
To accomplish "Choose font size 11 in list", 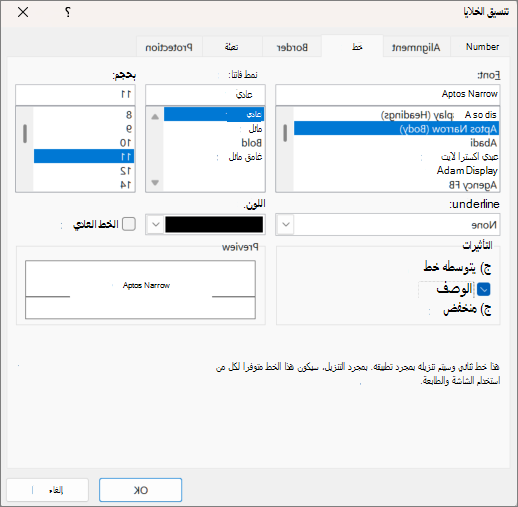I will point(84,157).
